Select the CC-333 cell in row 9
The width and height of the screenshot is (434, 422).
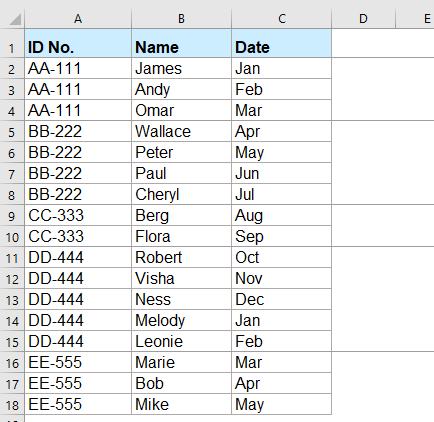(78, 215)
